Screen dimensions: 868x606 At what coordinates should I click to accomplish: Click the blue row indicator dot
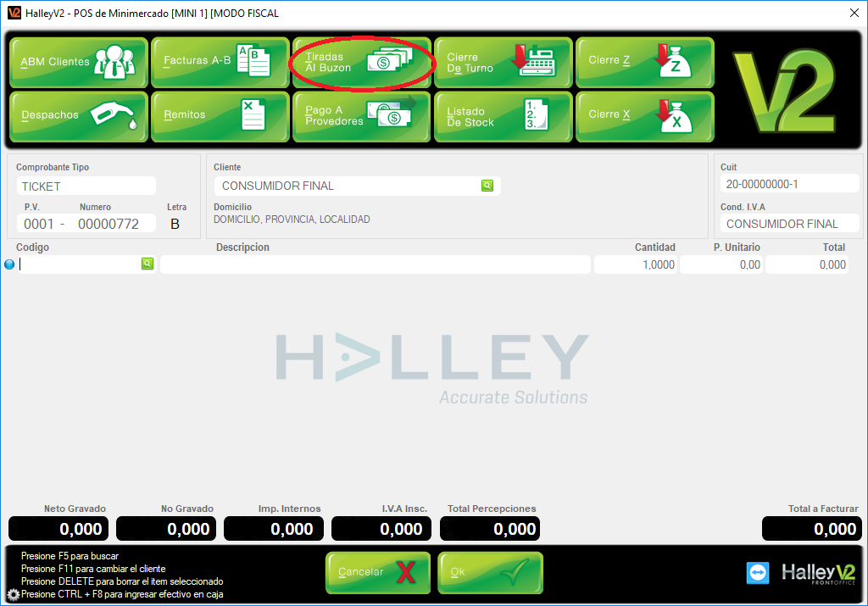[x=9, y=264]
